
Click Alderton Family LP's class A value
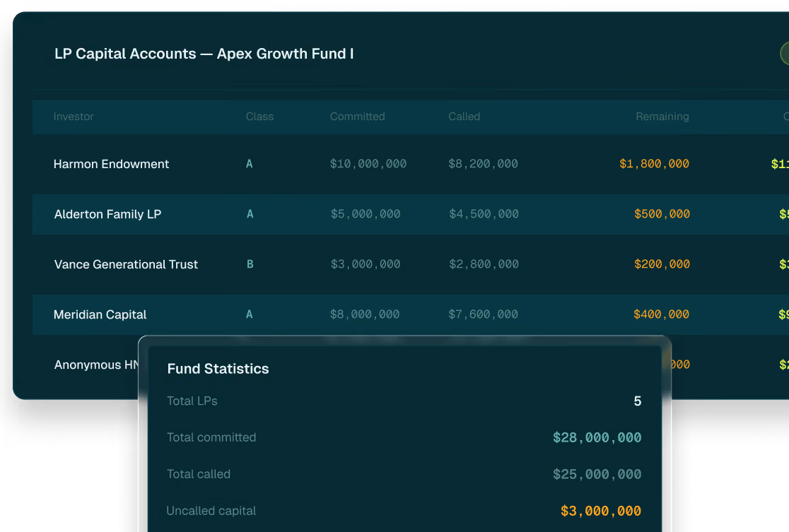pyautogui.click(x=250, y=214)
